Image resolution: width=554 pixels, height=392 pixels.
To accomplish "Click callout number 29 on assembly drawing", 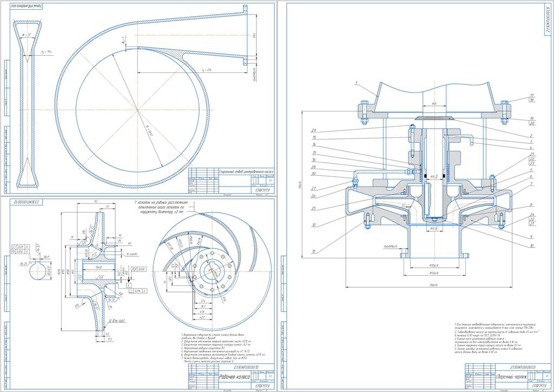I will tap(314, 131).
